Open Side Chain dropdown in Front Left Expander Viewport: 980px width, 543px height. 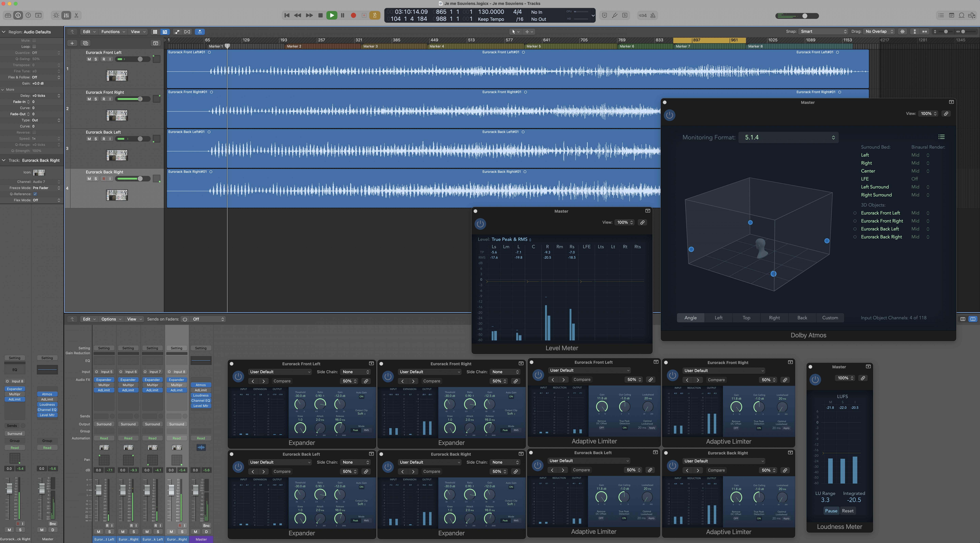[355, 372]
